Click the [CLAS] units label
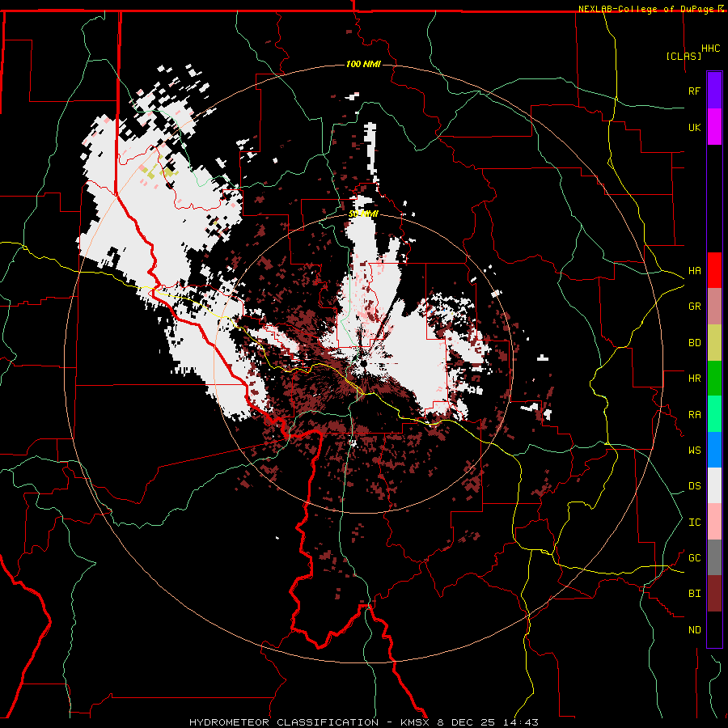 point(684,57)
